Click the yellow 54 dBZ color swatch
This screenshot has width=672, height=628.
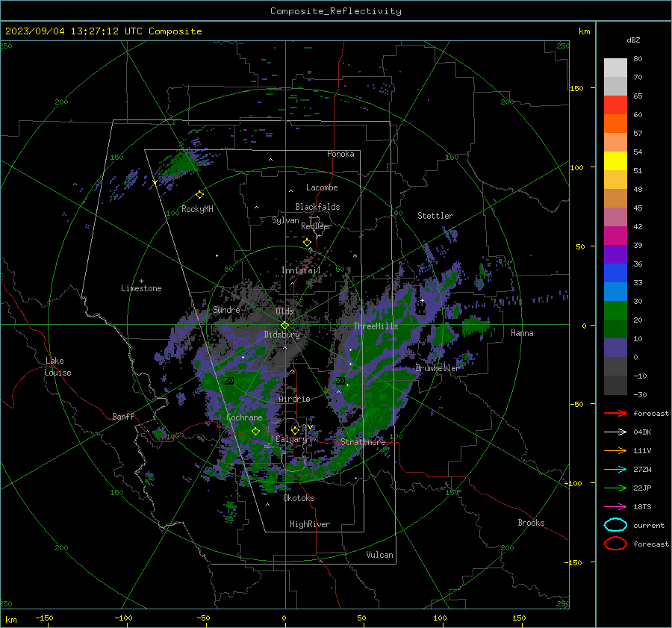615,161
